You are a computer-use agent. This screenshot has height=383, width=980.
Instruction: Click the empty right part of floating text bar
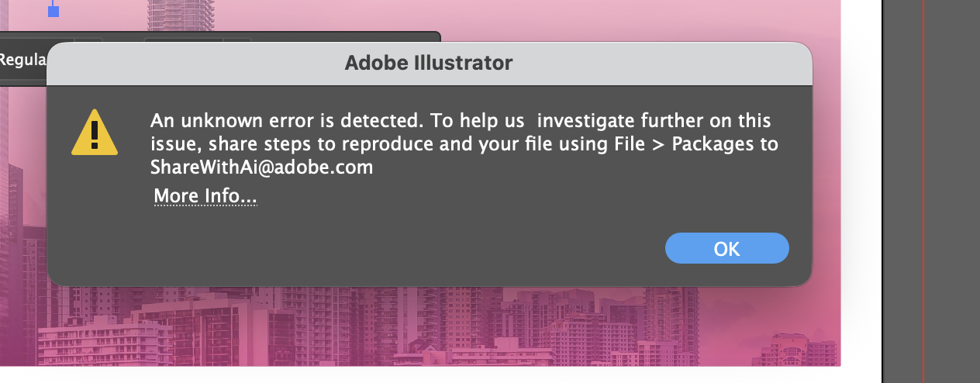[349, 38]
